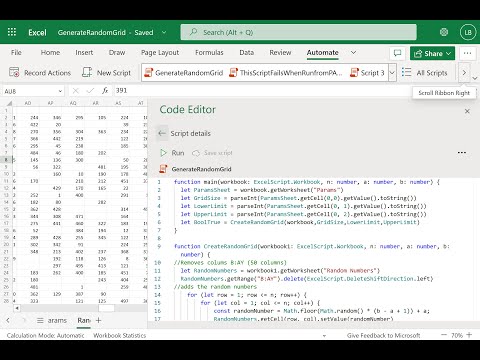Open the all sheets list icon
The image size is (480, 360).
tap(40, 320)
